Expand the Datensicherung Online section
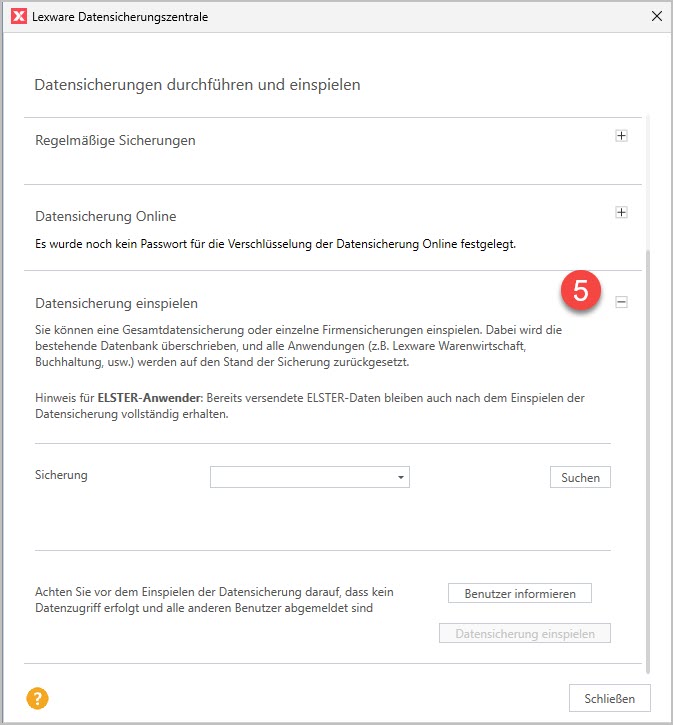 pos(621,212)
